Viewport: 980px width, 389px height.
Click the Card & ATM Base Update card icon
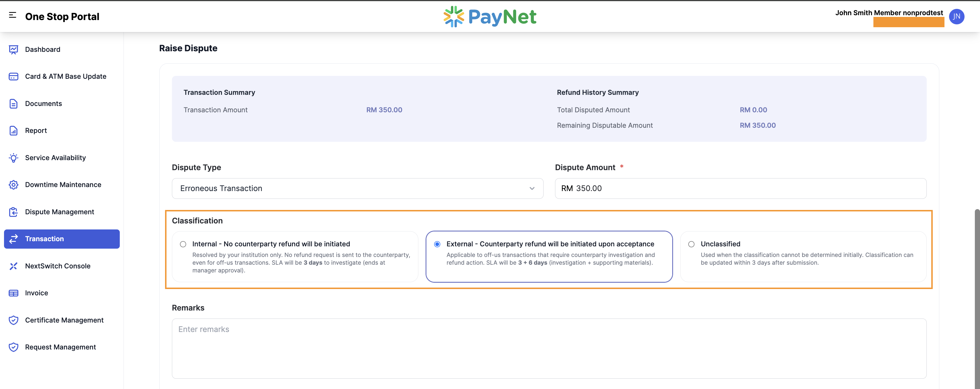13,76
